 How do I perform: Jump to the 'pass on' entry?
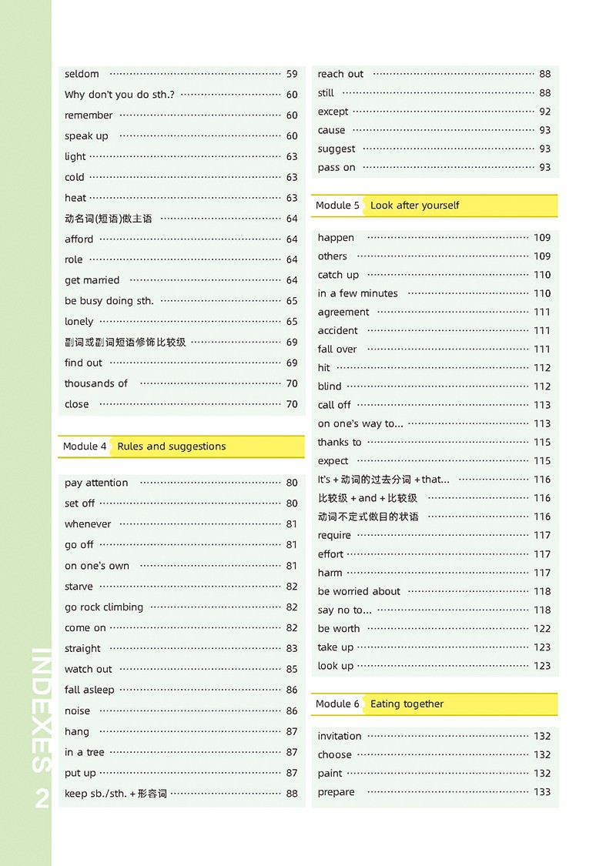point(336,167)
